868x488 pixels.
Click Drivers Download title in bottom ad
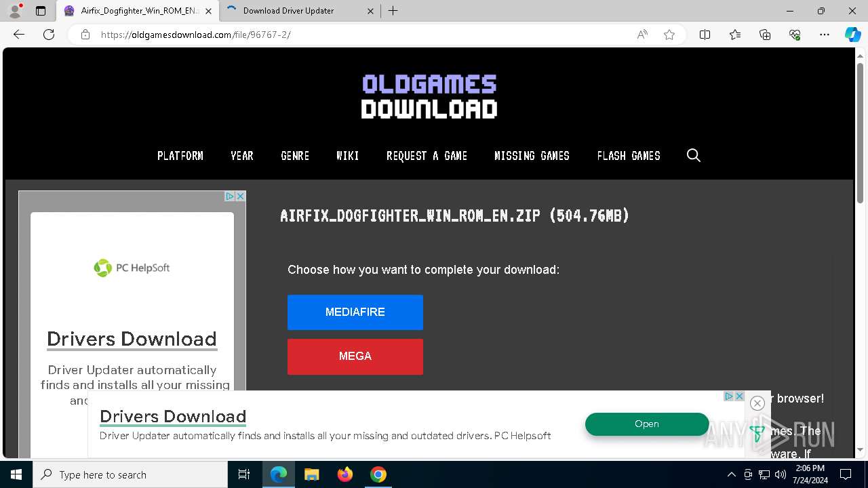point(173,416)
